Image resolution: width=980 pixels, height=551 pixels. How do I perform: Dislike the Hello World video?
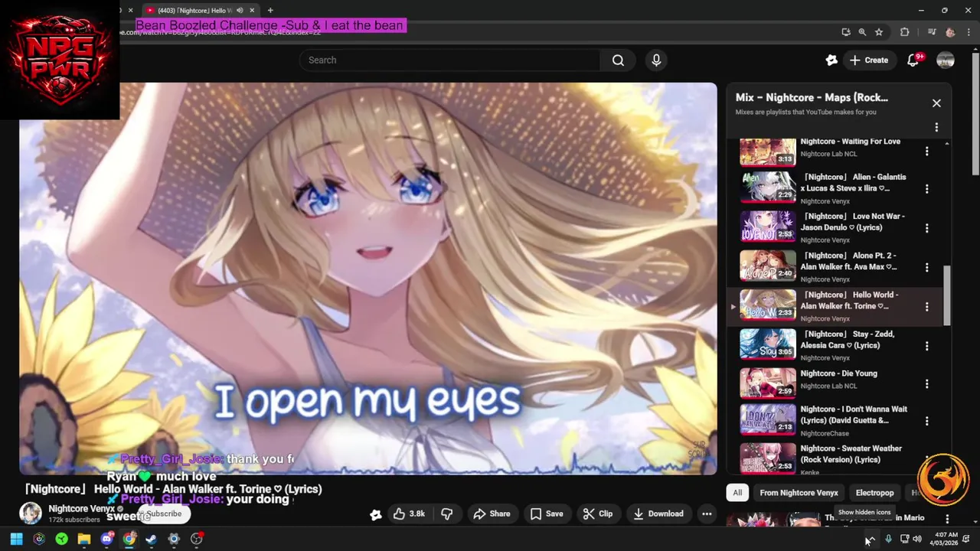(x=447, y=514)
